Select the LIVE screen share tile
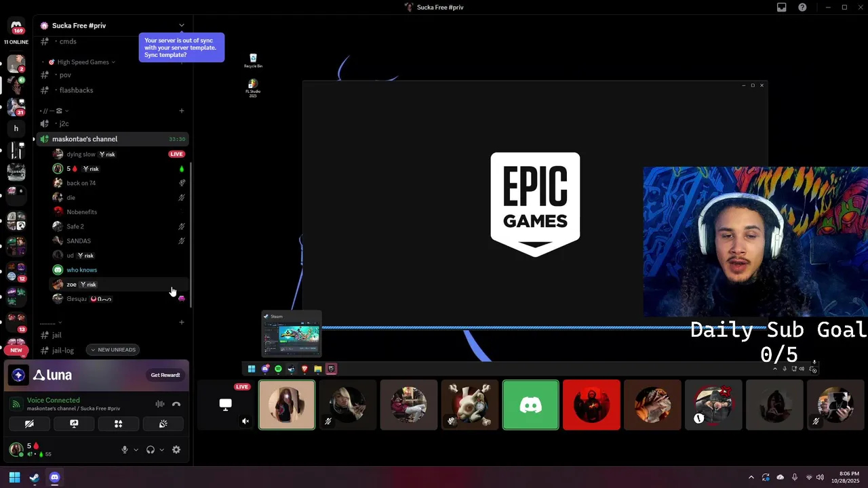 coord(225,405)
